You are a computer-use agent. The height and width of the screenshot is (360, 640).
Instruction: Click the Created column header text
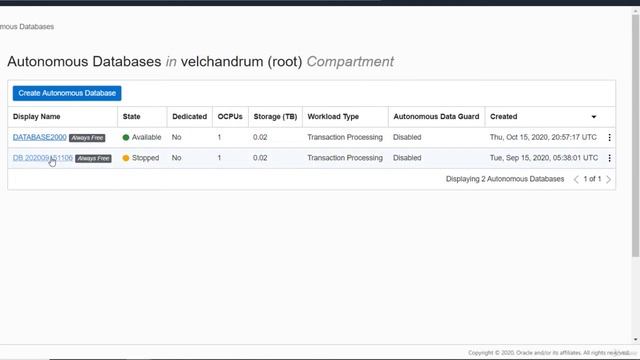(503, 117)
